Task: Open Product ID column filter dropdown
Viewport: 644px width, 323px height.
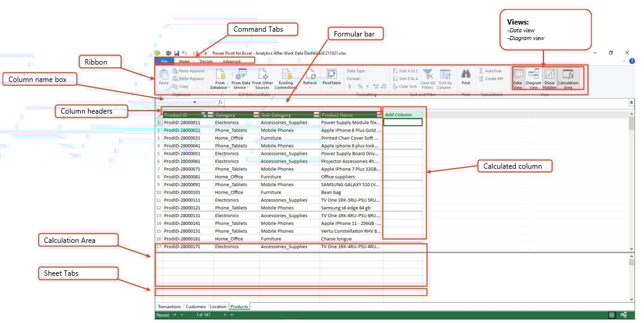Action: 210,115
